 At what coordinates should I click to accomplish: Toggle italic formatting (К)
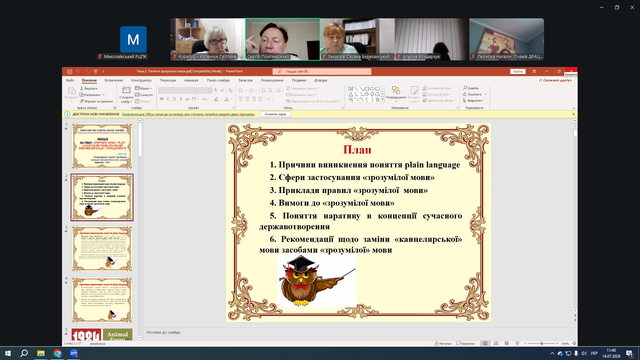(x=168, y=99)
